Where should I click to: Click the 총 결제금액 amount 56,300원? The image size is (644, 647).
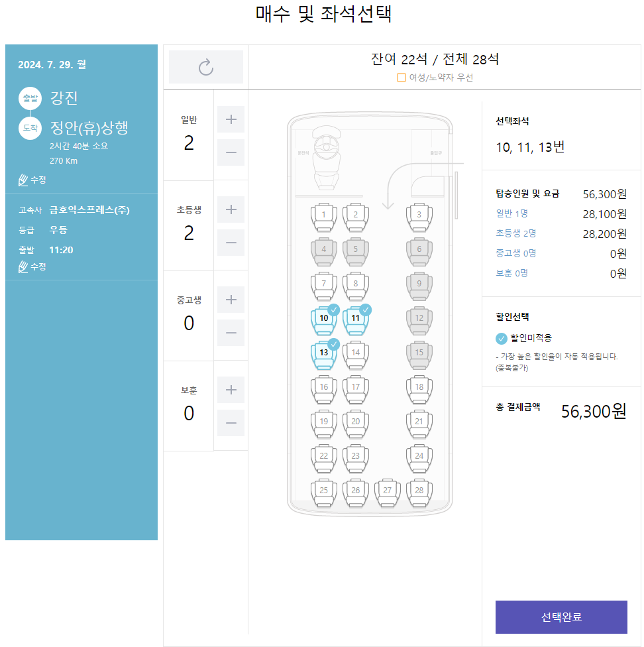pos(594,411)
